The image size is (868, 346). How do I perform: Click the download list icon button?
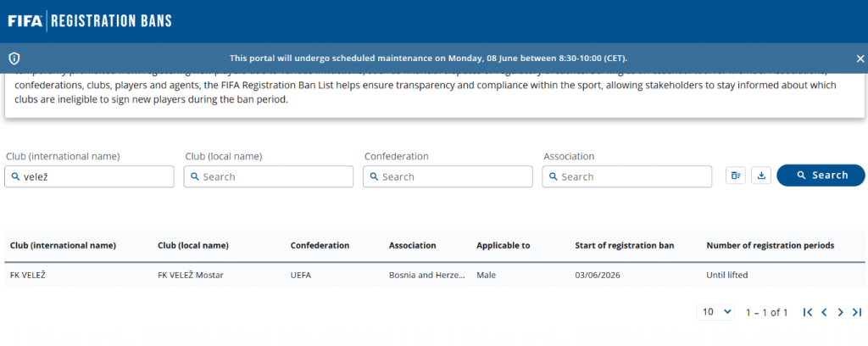(761, 176)
